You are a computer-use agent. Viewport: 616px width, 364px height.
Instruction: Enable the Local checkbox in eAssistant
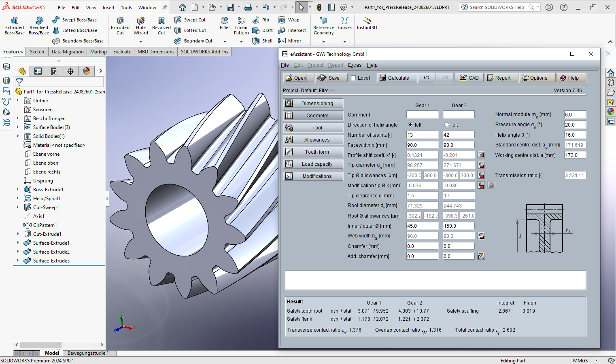(353, 78)
